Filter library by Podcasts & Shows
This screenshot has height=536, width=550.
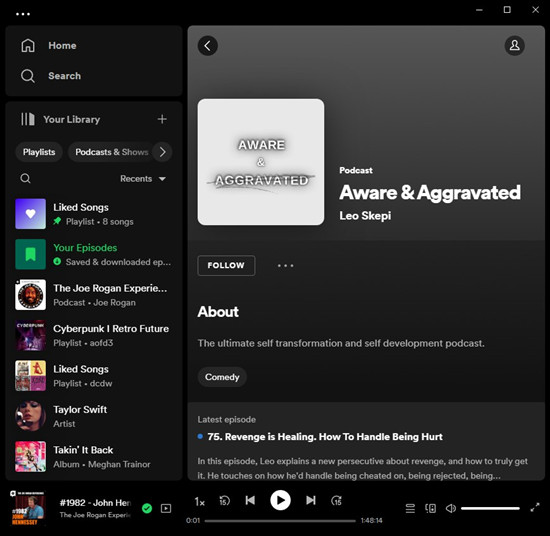click(112, 152)
